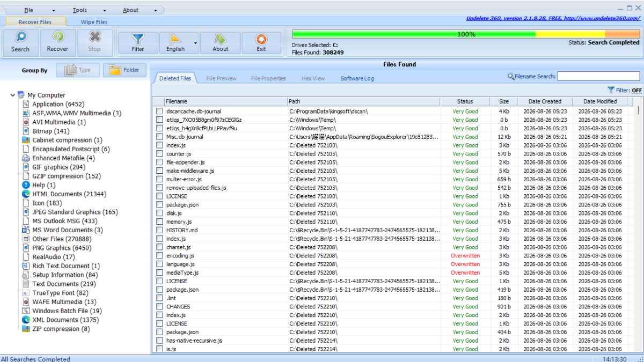This screenshot has width=644, height=362.
Task: Select Cabinet compression category in tree
Action: click(x=67, y=140)
